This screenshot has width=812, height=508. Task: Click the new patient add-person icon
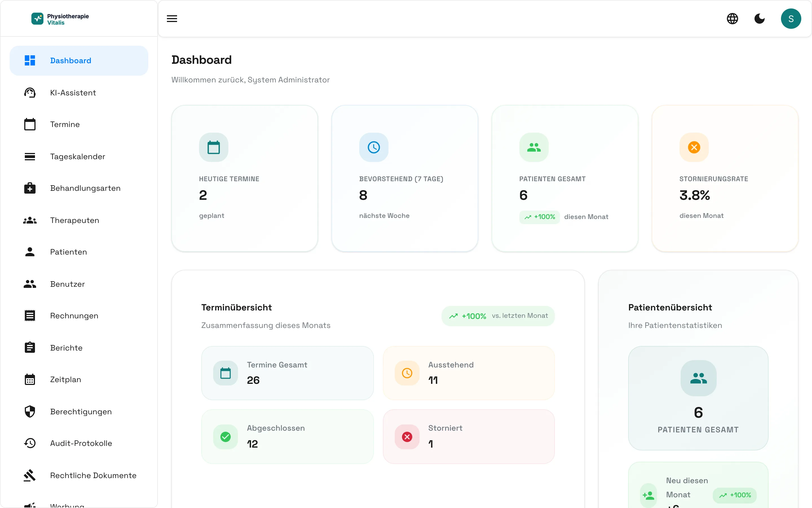pyautogui.click(x=648, y=495)
